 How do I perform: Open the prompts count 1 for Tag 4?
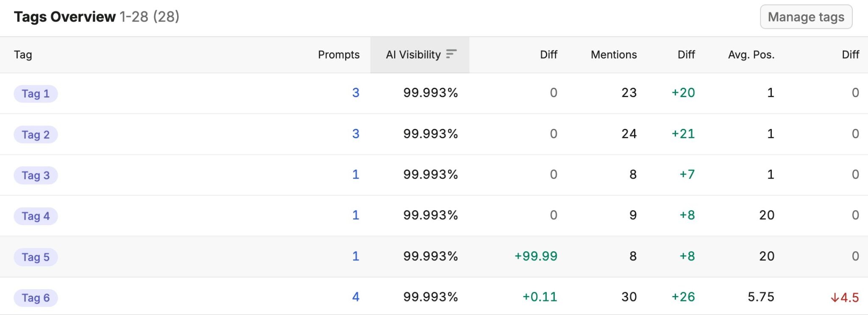click(356, 215)
